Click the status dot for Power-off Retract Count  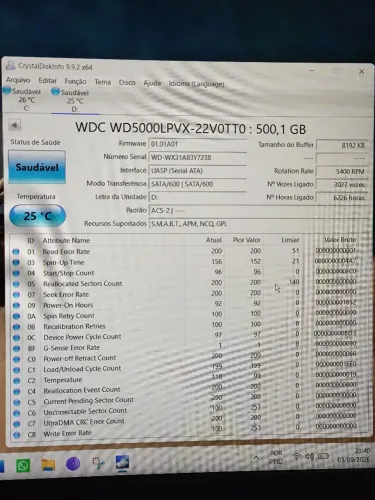[16, 359]
